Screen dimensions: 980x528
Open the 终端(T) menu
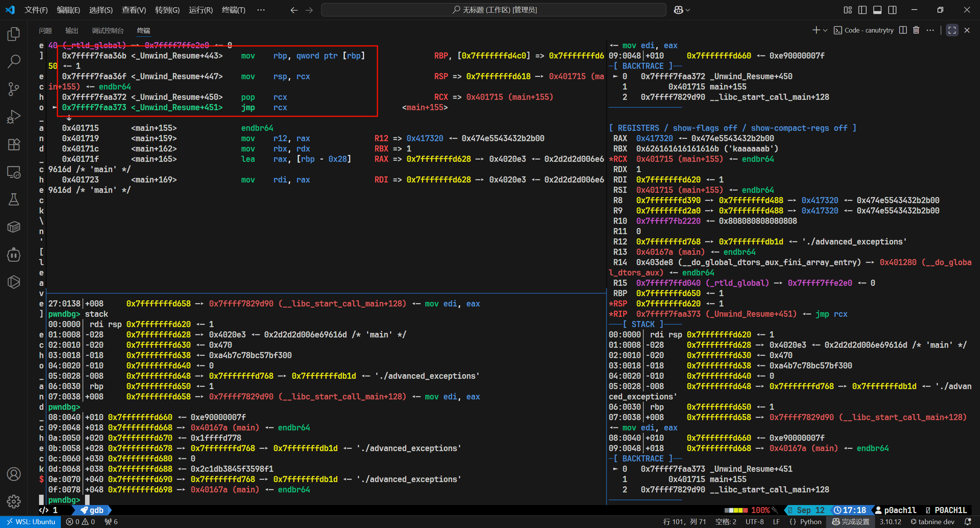pyautogui.click(x=234, y=10)
